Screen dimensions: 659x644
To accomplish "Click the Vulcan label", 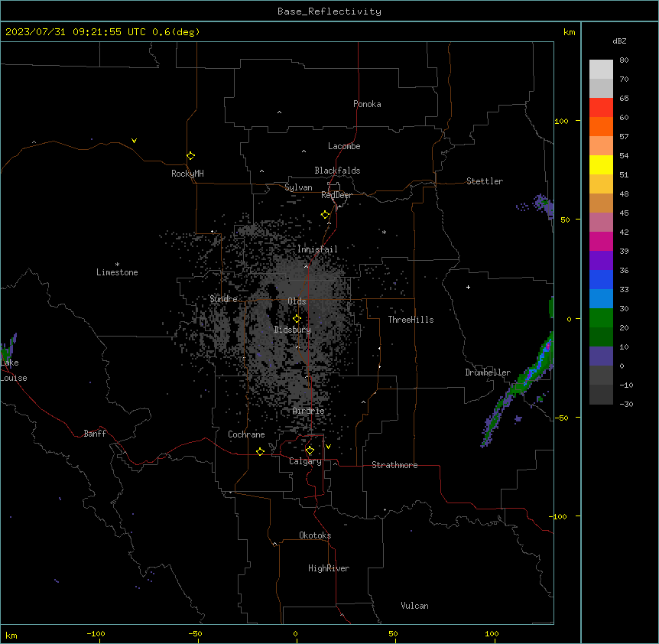I will pyautogui.click(x=415, y=606).
